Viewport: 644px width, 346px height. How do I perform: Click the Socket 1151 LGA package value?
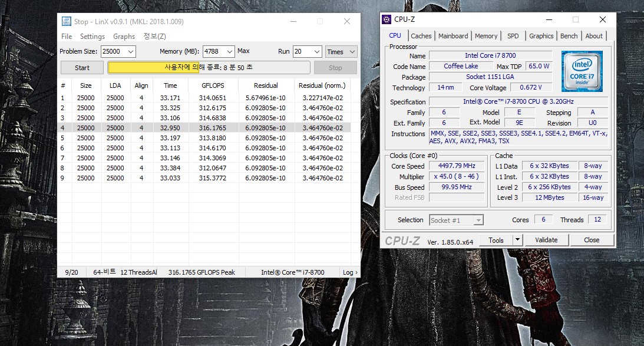[x=490, y=77]
